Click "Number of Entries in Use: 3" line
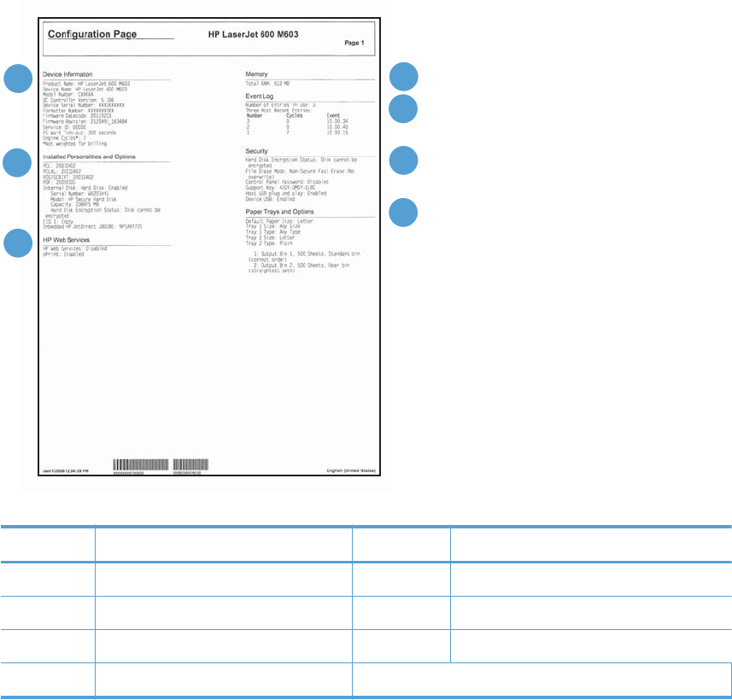Viewport: 732px width, 700px height. (280, 105)
